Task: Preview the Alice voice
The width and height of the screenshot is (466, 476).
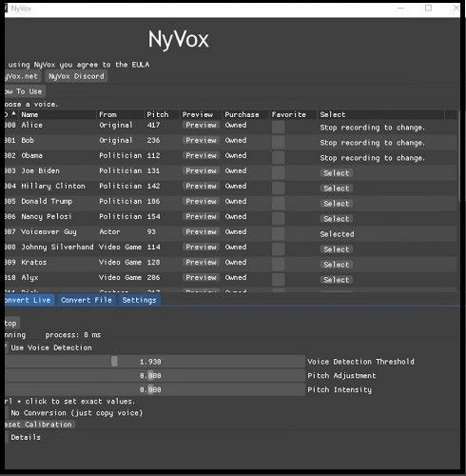Action: [x=201, y=126]
